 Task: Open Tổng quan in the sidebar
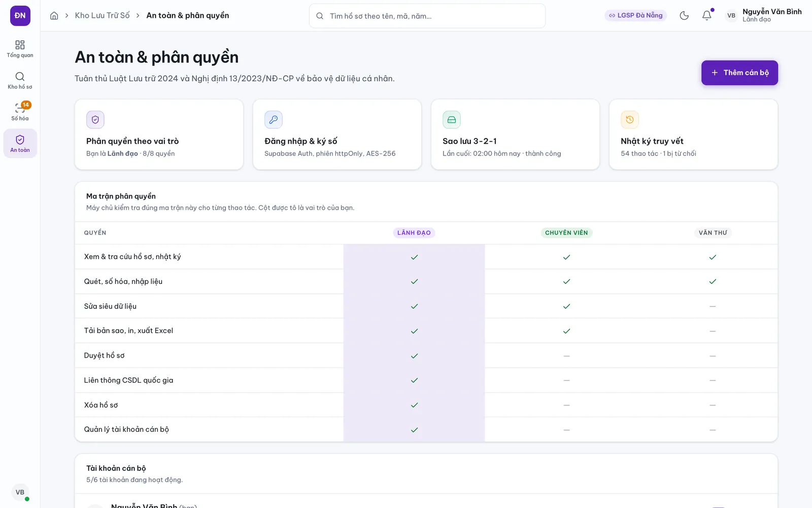pos(20,49)
